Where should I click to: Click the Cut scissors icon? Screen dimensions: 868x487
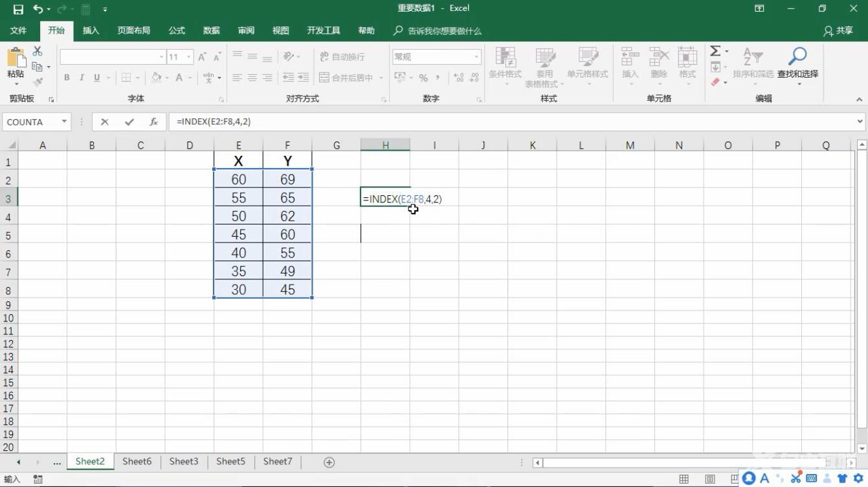[x=38, y=51]
